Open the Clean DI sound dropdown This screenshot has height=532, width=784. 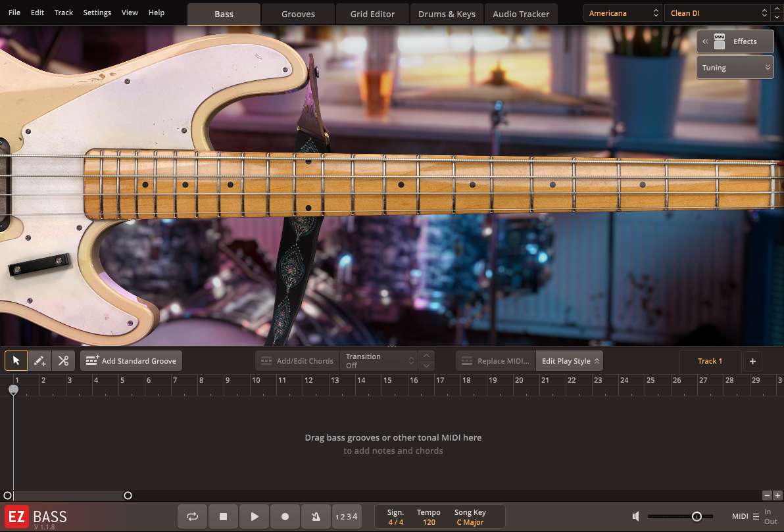coord(714,12)
